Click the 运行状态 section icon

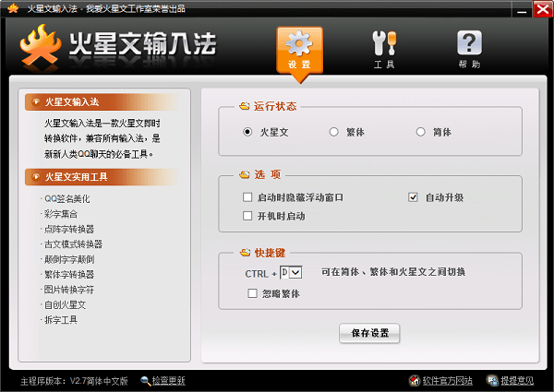coord(244,106)
